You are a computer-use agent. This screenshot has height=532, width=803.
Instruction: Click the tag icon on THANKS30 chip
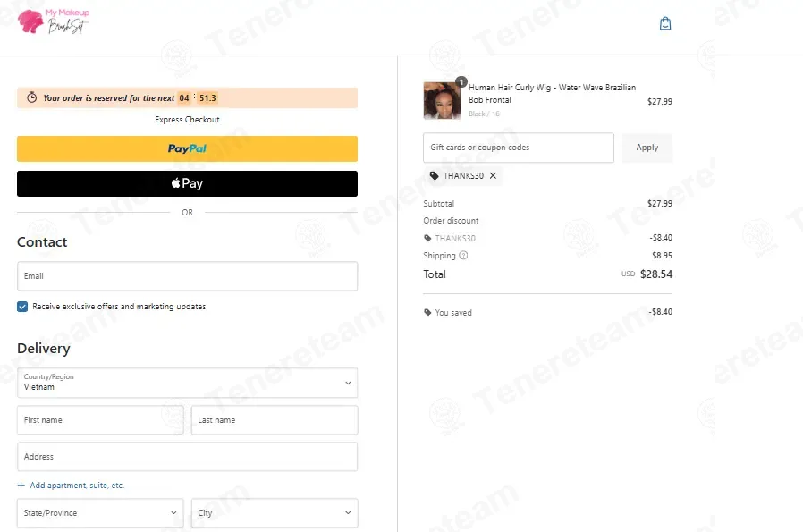[x=434, y=175]
